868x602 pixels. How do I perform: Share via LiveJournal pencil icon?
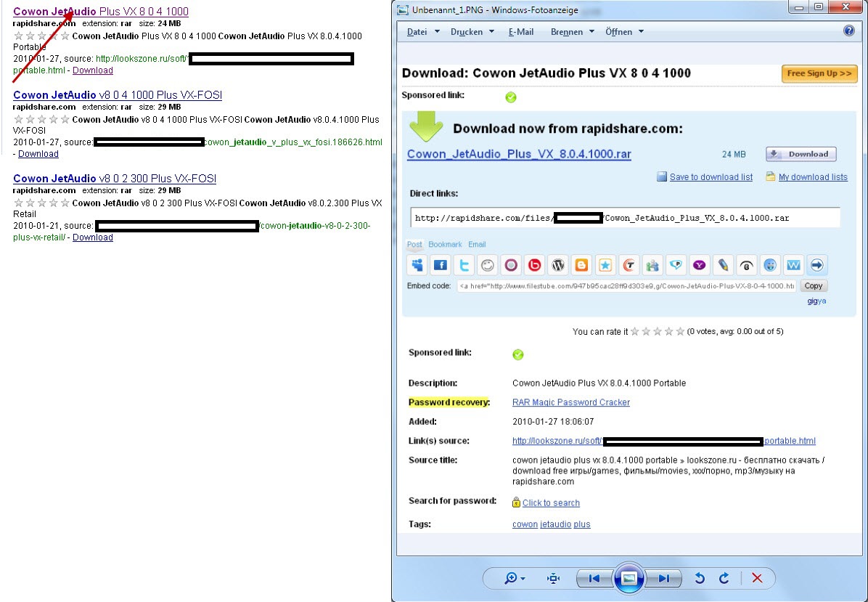723,265
